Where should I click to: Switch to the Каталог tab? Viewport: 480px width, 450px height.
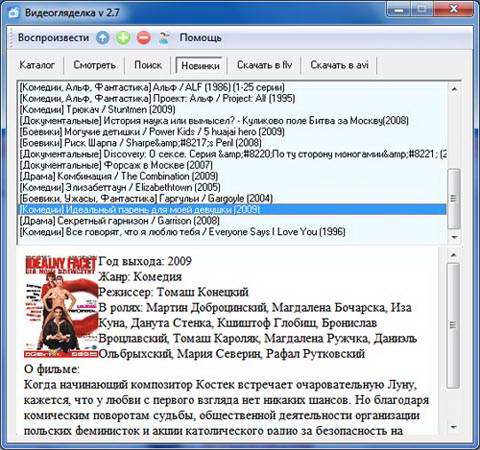pyautogui.click(x=37, y=65)
